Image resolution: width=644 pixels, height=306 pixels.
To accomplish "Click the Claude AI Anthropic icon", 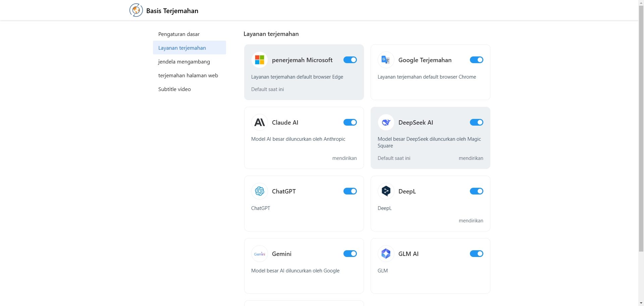I will point(260,123).
